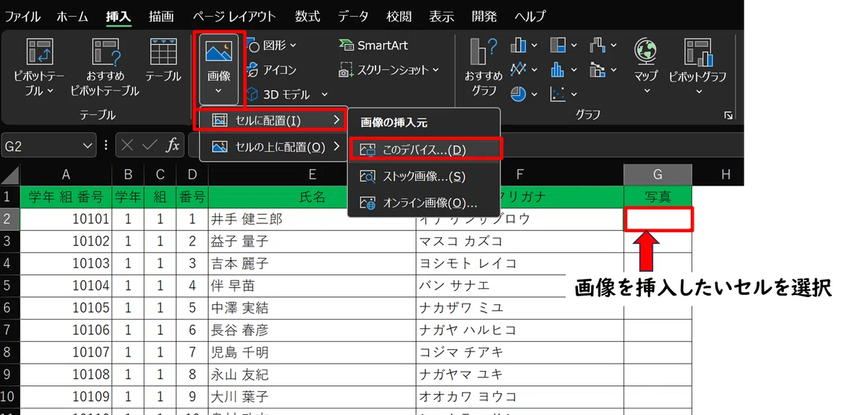The height and width of the screenshot is (415, 868).
Task: Switch to the 数式 tab
Action: [307, 17]
